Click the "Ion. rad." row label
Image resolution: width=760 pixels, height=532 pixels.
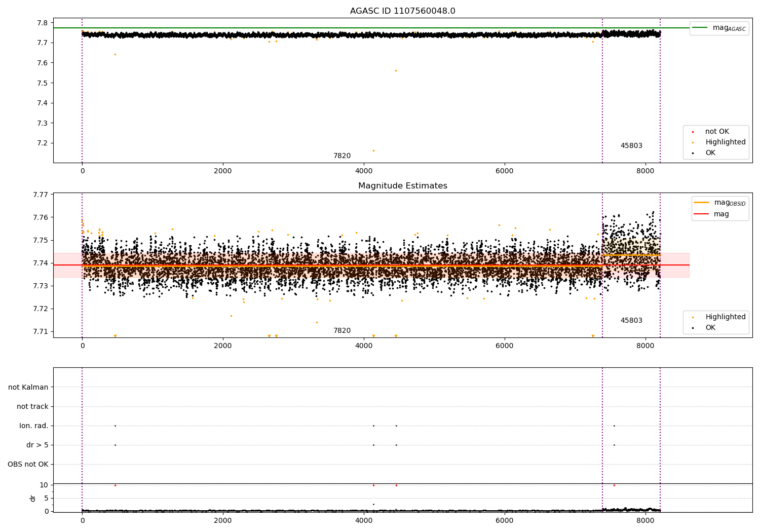click(x=34, y=426)
